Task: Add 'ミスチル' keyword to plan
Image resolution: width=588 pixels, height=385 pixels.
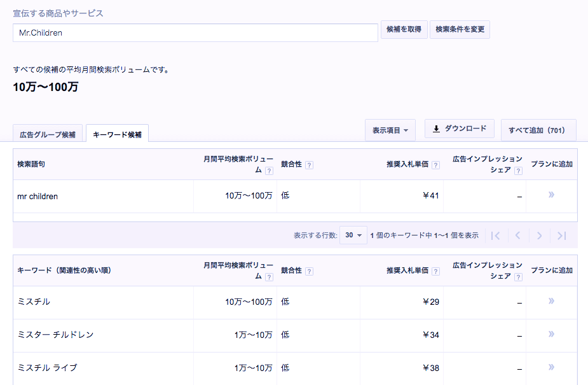Action: pyautogui.click(x=551, y=301)
